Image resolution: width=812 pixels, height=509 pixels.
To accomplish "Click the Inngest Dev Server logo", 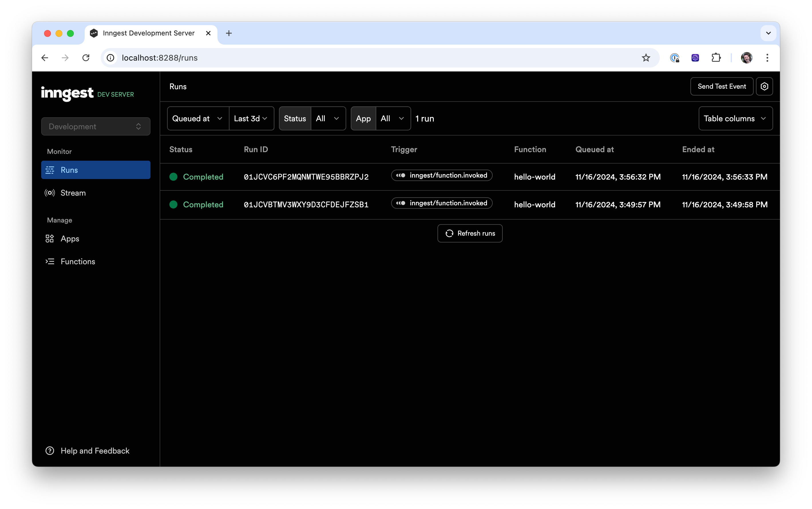I will click(x=67, y=94).
